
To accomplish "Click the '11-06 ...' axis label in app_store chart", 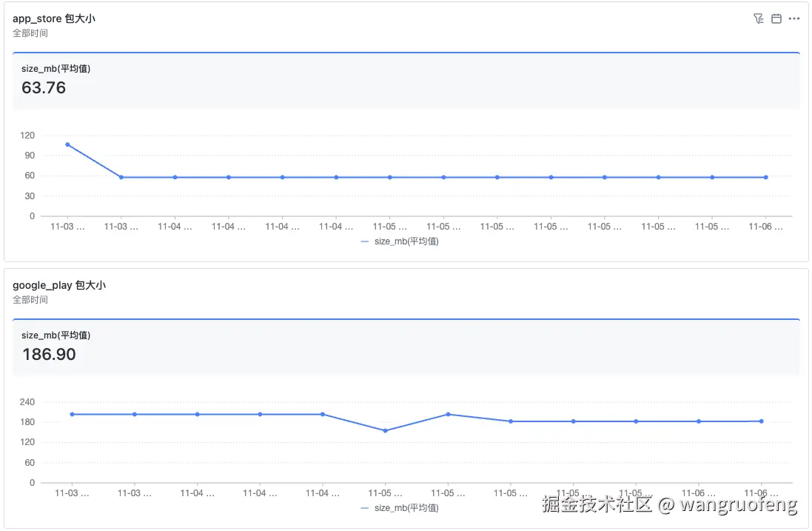I will click(x=765, y=227).
